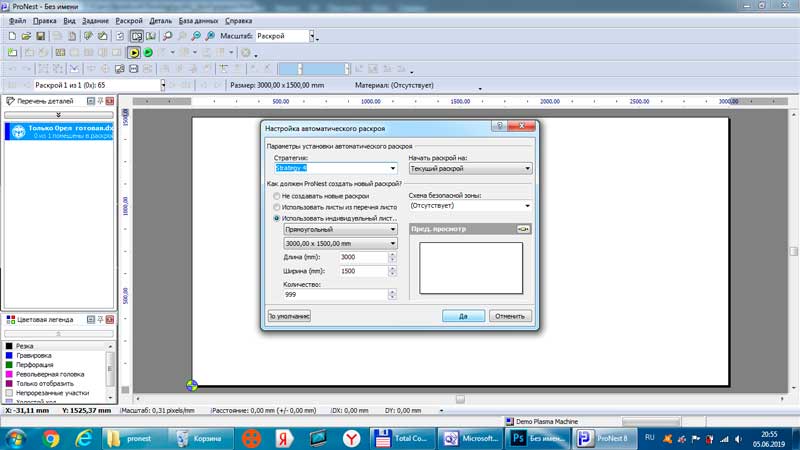The width and height of the screenshot is (800, 450).
Task: Close the Цветовая легенда panel
Action: (110, 319)
